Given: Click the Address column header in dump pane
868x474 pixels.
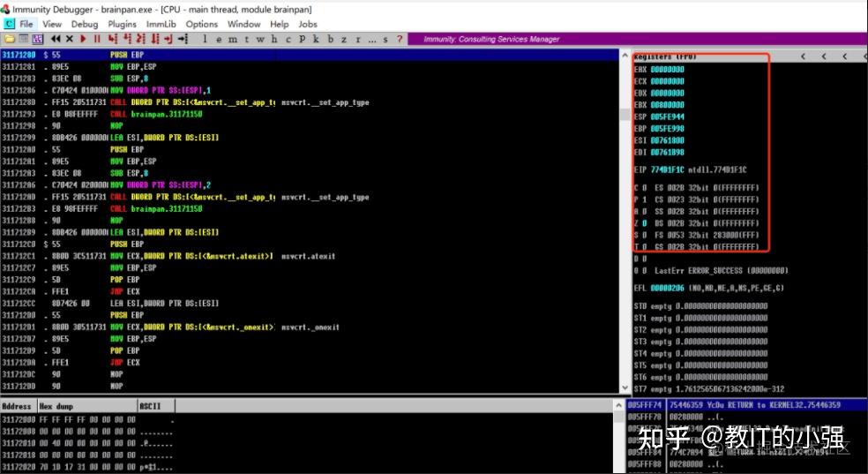Looking at the screenshot, I should [x=19, y=406].
